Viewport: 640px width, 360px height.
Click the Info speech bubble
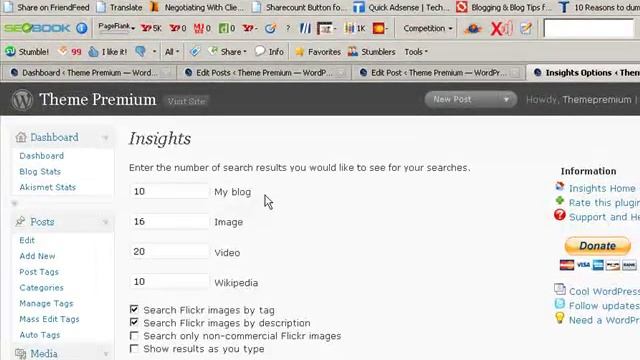269,52
